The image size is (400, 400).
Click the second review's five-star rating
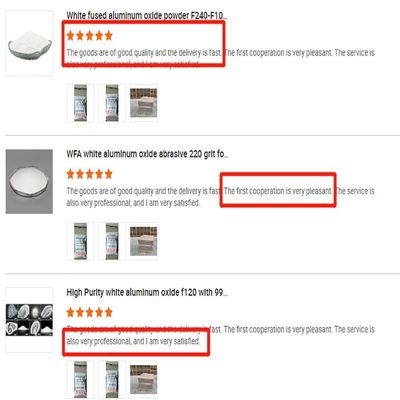89,174
